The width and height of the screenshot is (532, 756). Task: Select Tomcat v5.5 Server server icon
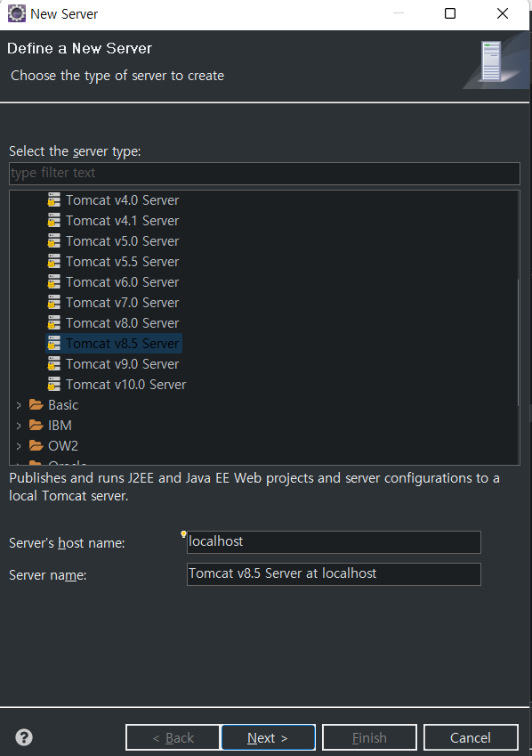(54, 261)
